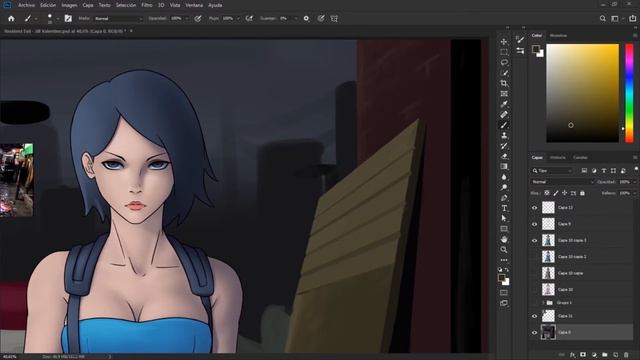Select the Rectangular Marquee tool
640x360 pixels.
tap(504, 52)
